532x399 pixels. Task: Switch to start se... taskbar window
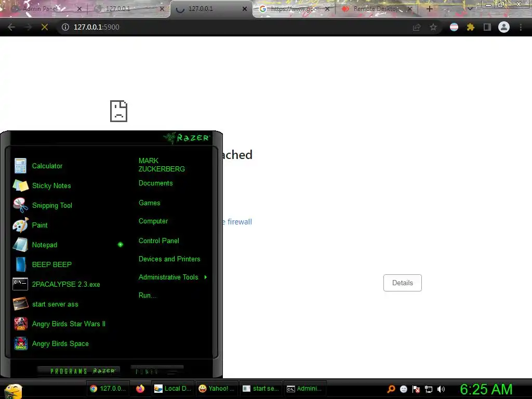[x=261, y=389]
